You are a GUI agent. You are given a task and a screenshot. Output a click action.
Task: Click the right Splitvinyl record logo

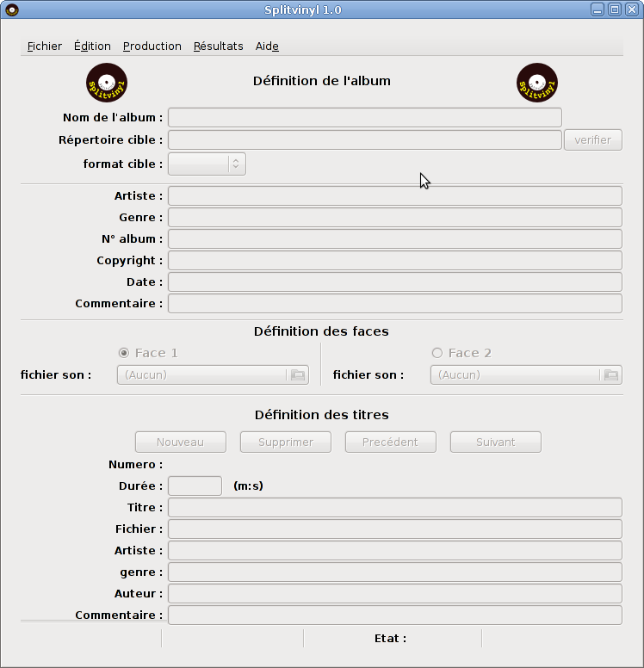537,83
